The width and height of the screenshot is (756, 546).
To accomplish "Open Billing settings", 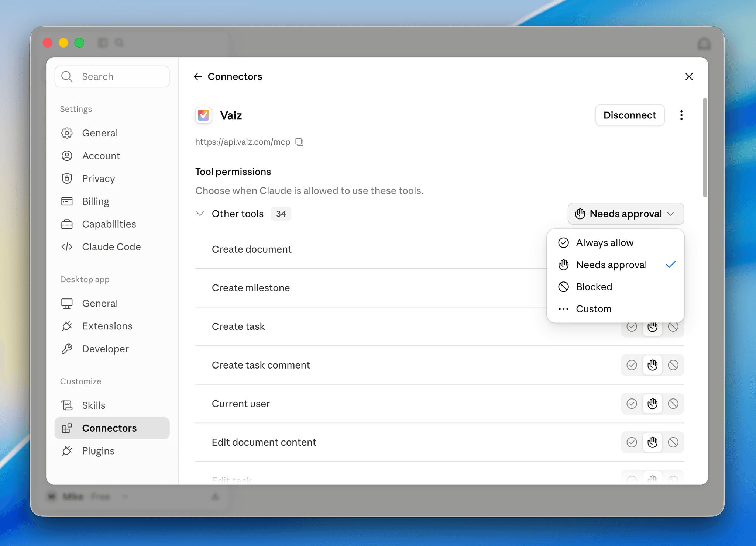I will point(112,201).
